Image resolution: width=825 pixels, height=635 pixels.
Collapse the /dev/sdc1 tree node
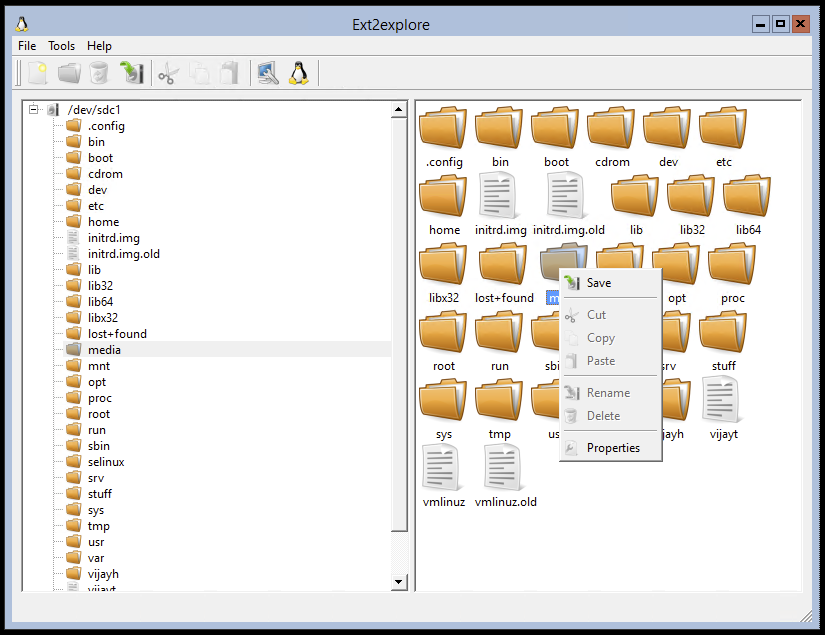[x=34, y=109]
